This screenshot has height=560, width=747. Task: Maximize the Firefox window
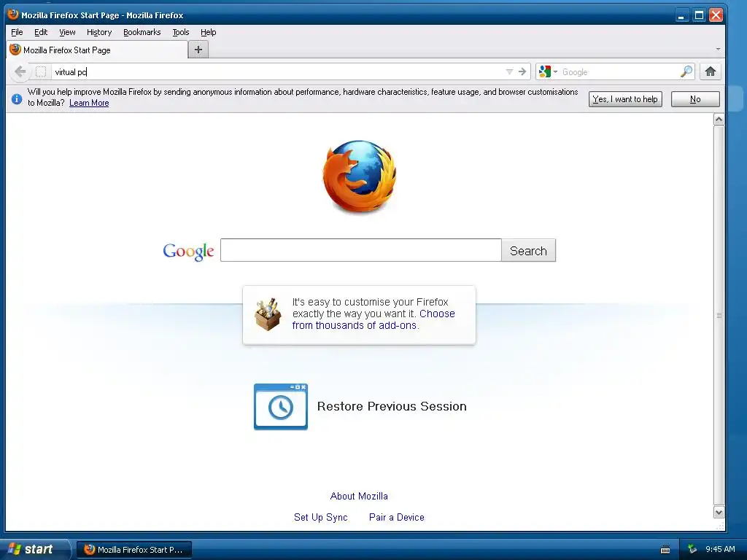point(699,15)
